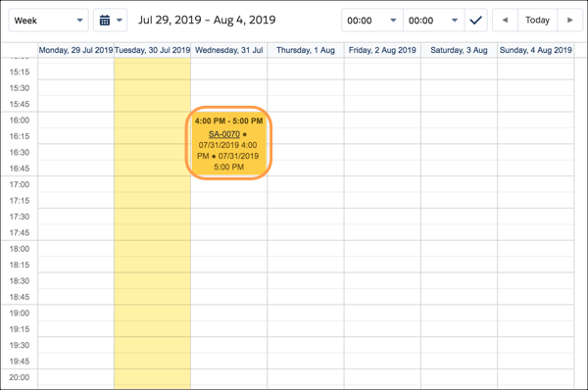
Task: Select Friday, 2 Aug 2019 column header
Action: click(382, 50)
